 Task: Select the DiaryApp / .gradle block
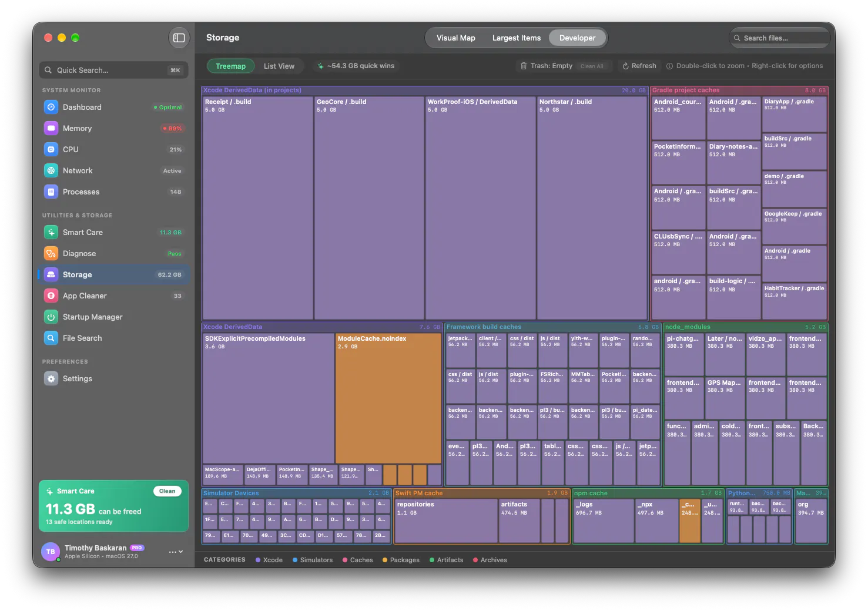pos(795,114)
